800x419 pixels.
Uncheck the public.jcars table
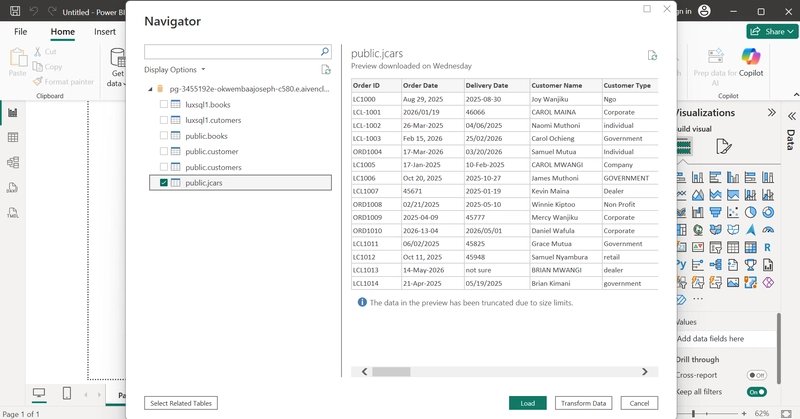pyautogui.click(x=164, y=182)
